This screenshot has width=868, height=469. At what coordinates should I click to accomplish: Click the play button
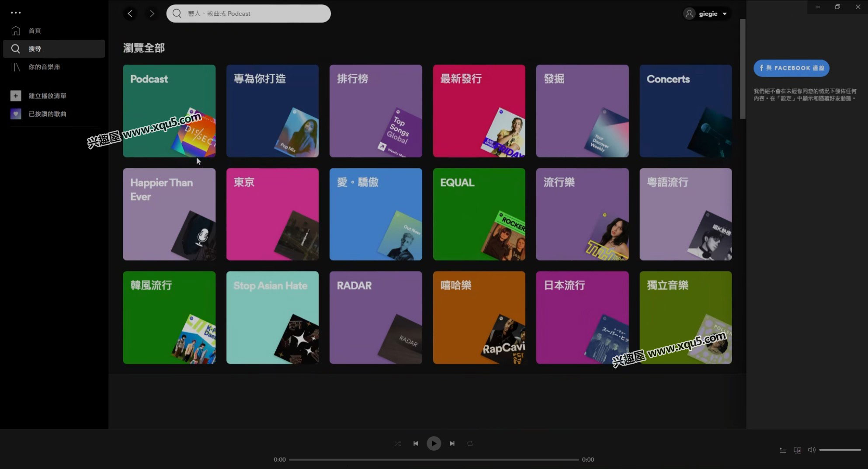(x=434, y=444)
